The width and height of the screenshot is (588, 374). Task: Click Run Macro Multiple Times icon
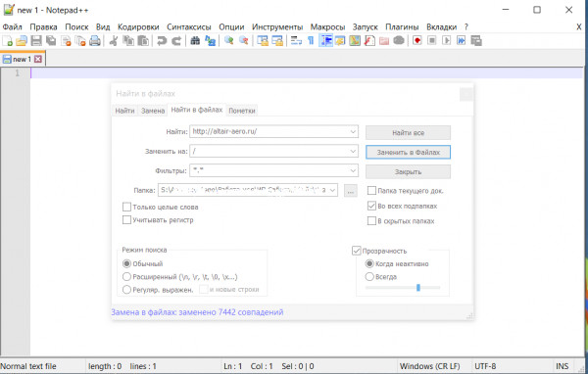point(461,40)
